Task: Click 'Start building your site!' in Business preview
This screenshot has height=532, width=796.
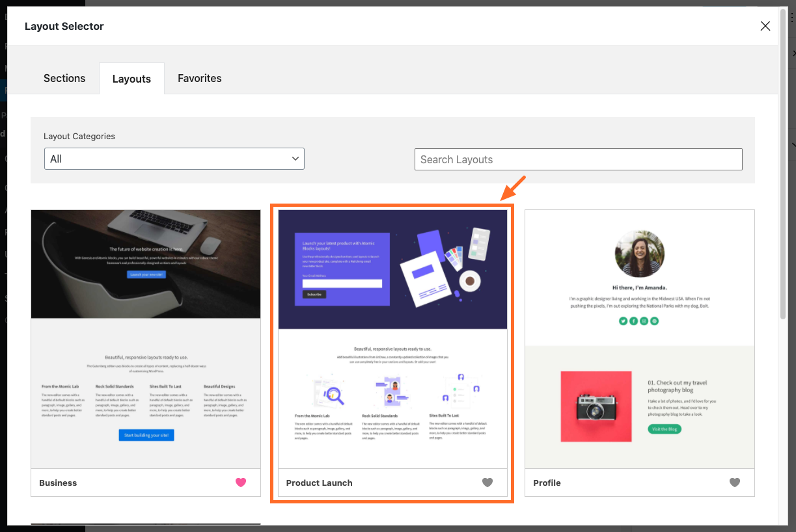Action: (146, 435)
